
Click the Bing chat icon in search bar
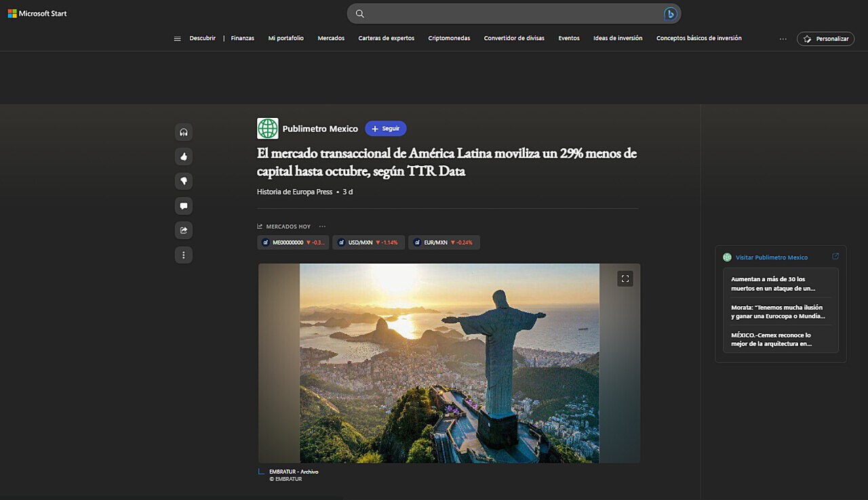670,14
